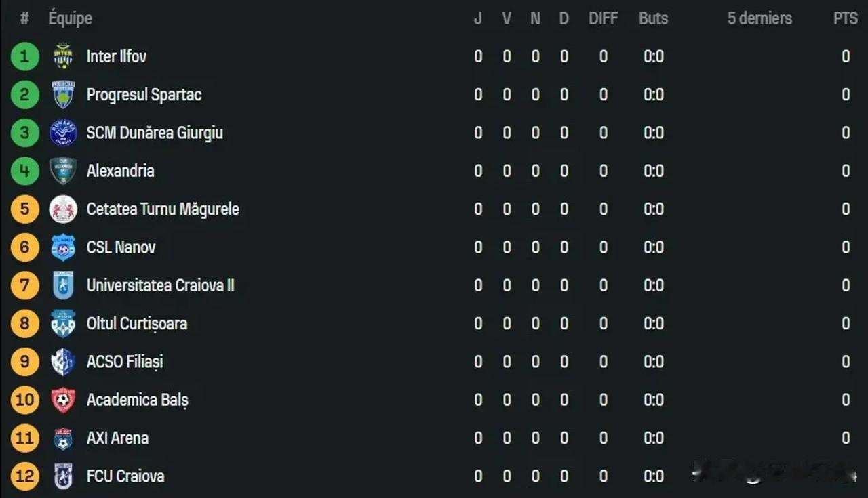The width and height of the screenshot is (868, 498).
Task: Open the SCM Dunărea Giurgiu badge
Action: (x=63, y=133)
